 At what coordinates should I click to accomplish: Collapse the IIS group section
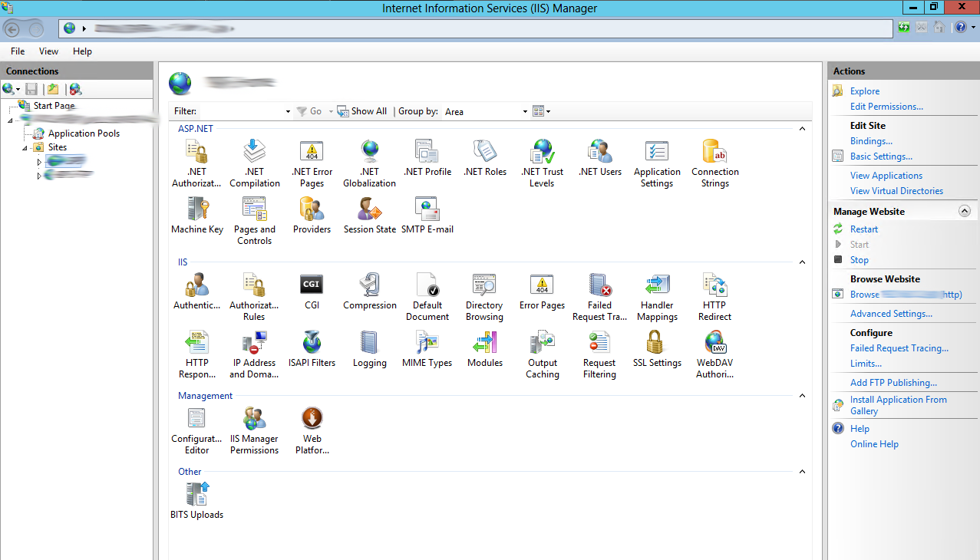pyautogui.click(x=803, y=262)
